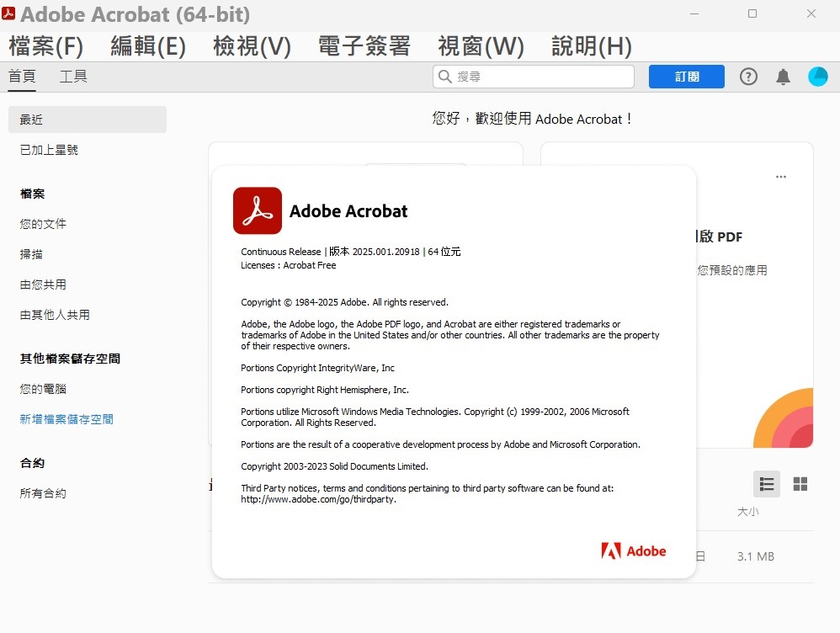Open the 檔案(F) menu
840x633 pixels.
(x=46, y=46)
